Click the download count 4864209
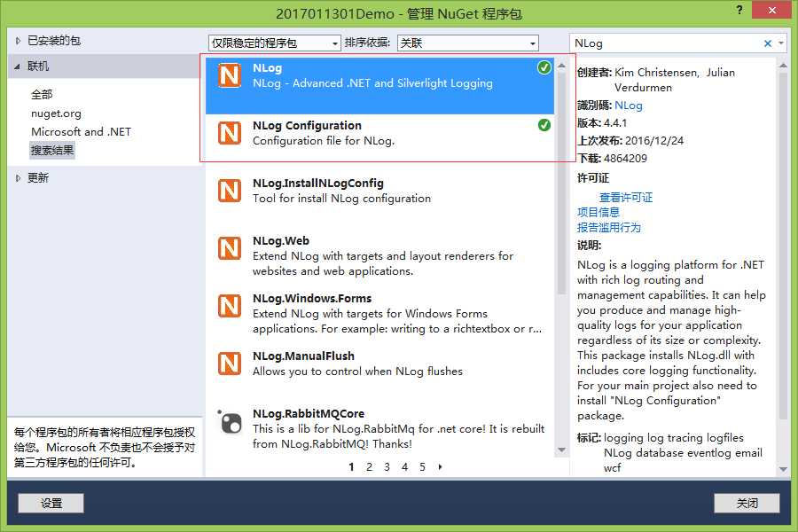Image resolution: width=798 pixels, height=532 pixels. coord(625,159)
